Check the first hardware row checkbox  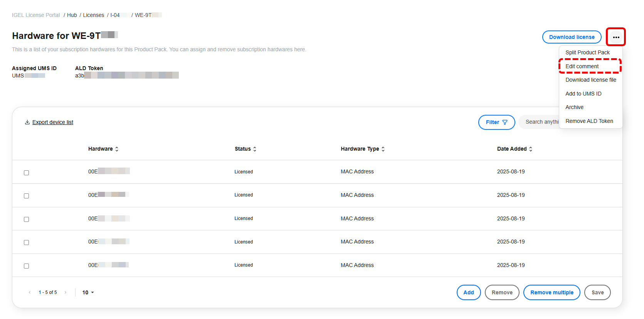coord(27,173)
